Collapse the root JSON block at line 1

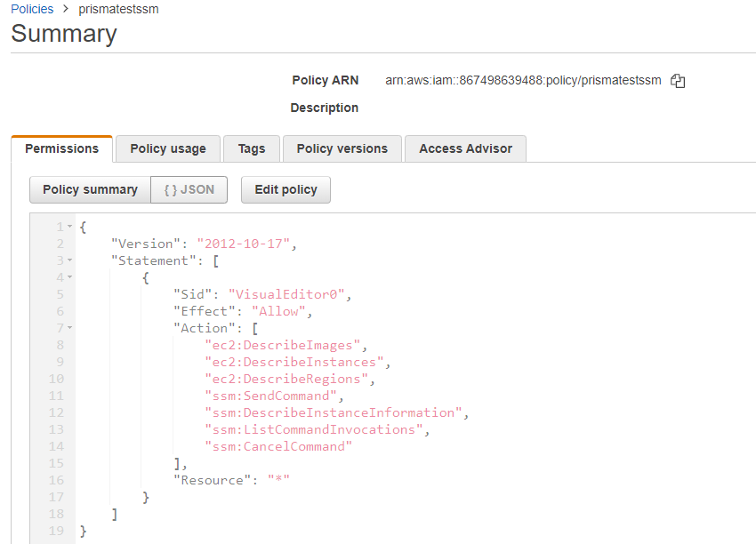pyautogui.click(x=69, y=226)
